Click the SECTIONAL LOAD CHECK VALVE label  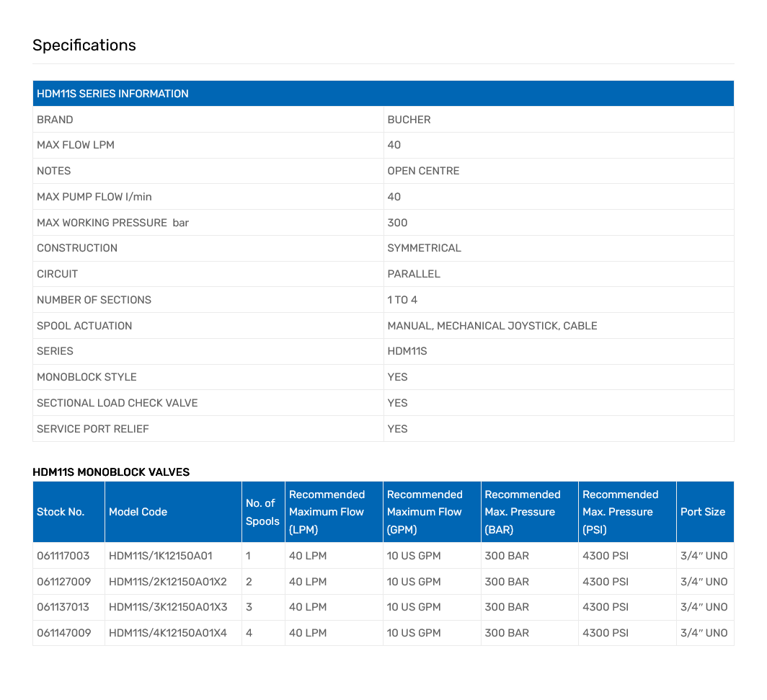pyautogui.click(x=117, y=403)
